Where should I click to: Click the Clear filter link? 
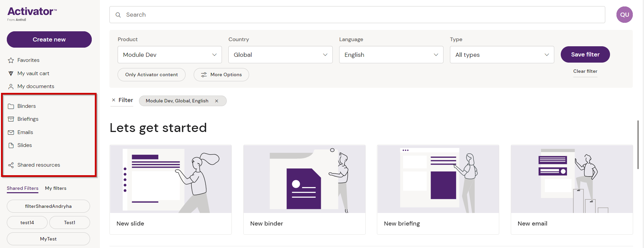coord(585,71)
